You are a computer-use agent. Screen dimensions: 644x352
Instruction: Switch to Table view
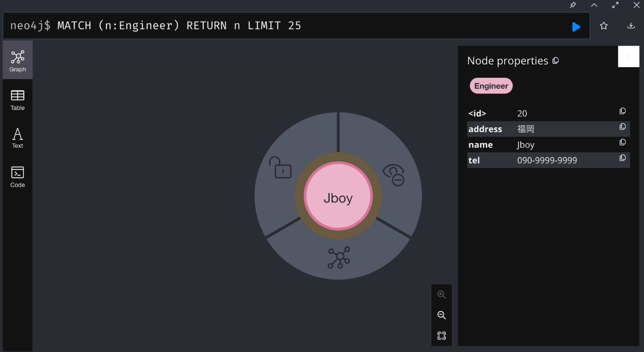click(x=17, y=100)
